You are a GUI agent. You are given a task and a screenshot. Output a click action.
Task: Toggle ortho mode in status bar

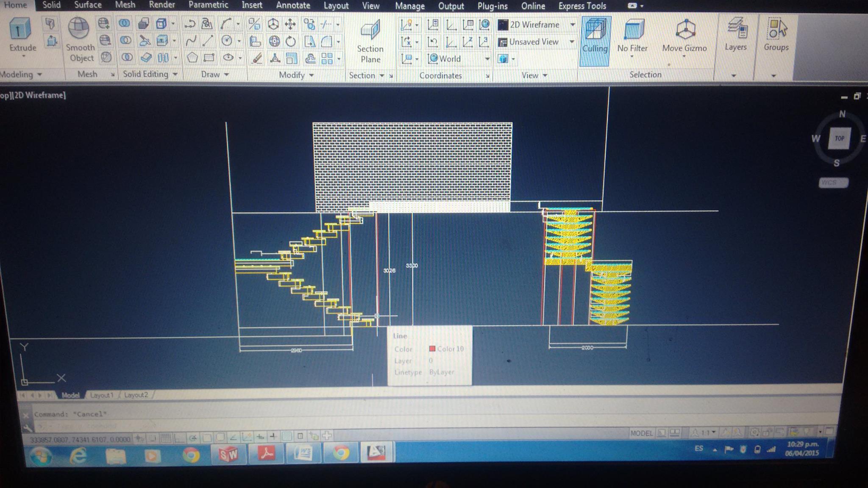(179, 438)
